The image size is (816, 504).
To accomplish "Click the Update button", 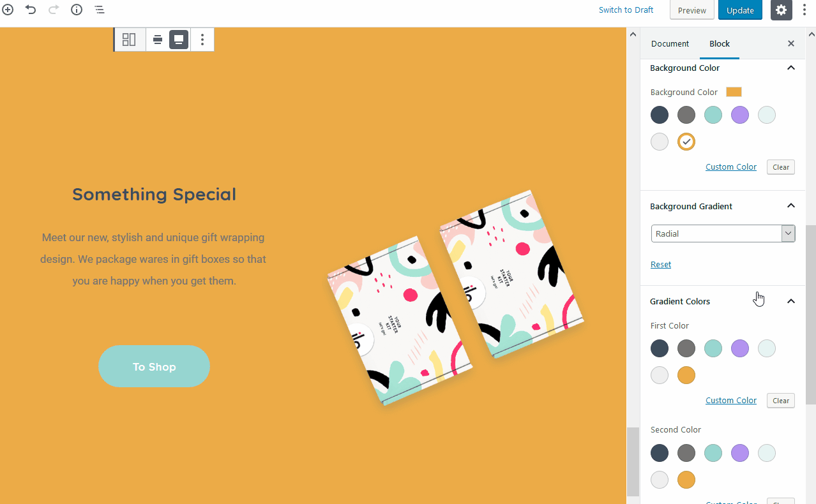I will 740,10.
